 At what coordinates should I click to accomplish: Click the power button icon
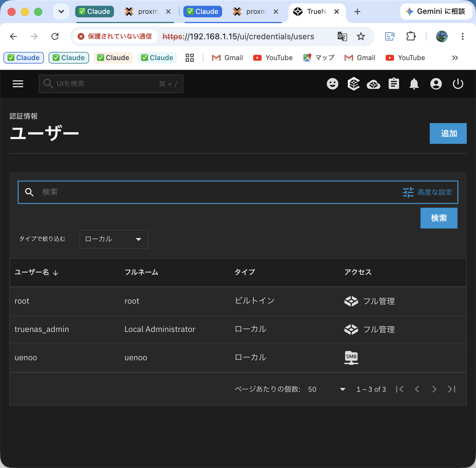pos(458,84)
